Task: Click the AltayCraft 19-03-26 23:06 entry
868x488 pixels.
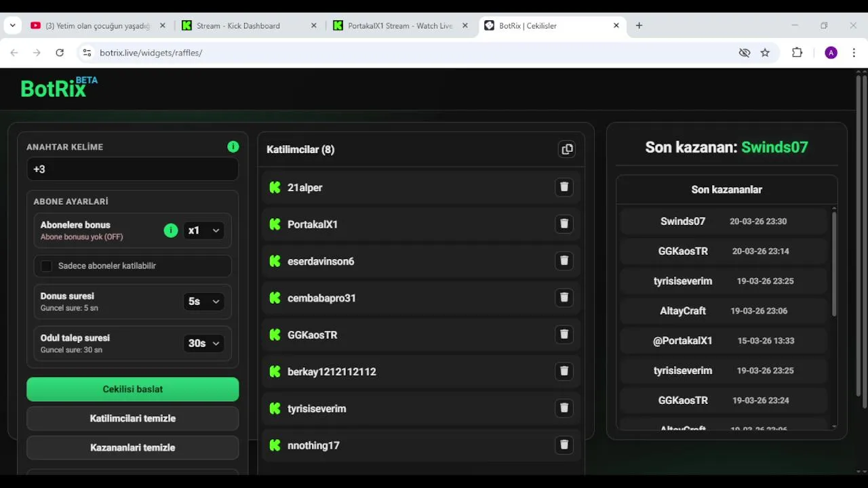Action: 724,310
